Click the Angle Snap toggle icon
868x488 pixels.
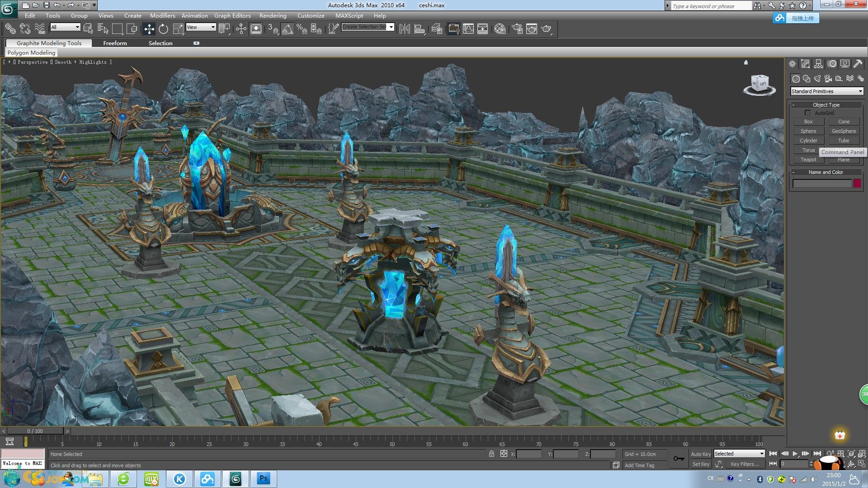tap(288, 29)
